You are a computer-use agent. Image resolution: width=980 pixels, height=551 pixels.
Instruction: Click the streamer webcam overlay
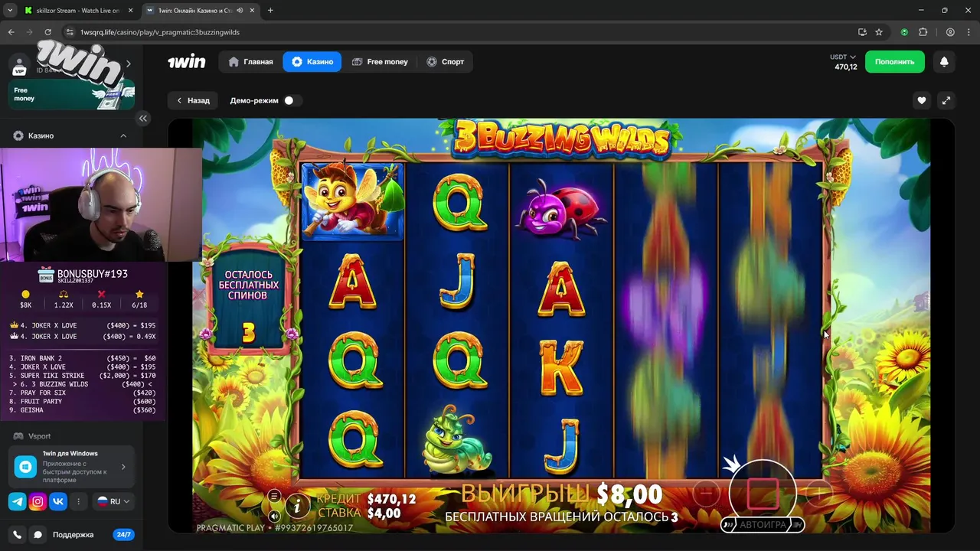pyautogui.click(x=101, y=205)
